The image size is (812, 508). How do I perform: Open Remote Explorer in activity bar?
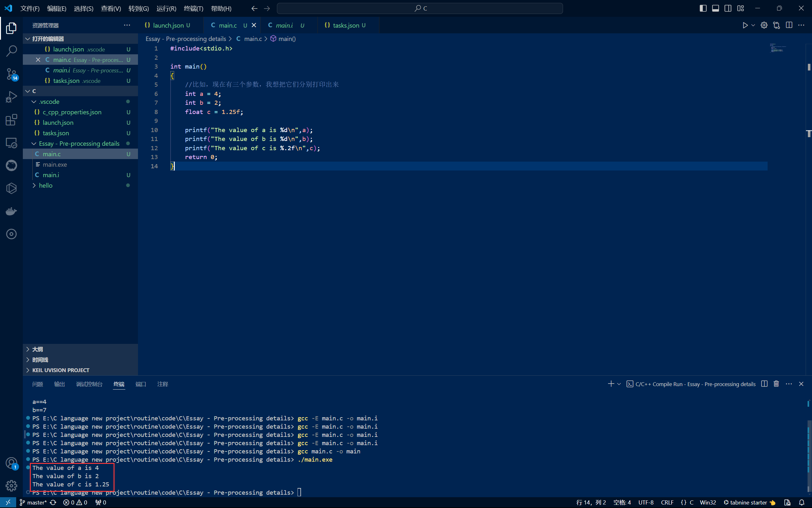pyautogui.click(x=11, y=143)
